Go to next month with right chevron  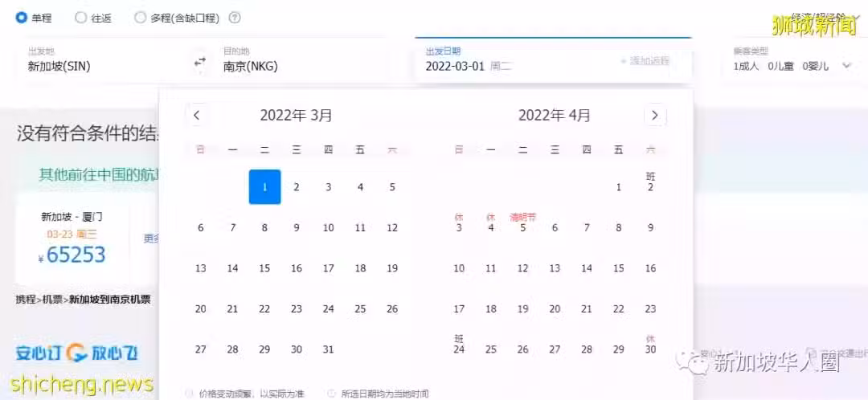(x=655, y=116)
